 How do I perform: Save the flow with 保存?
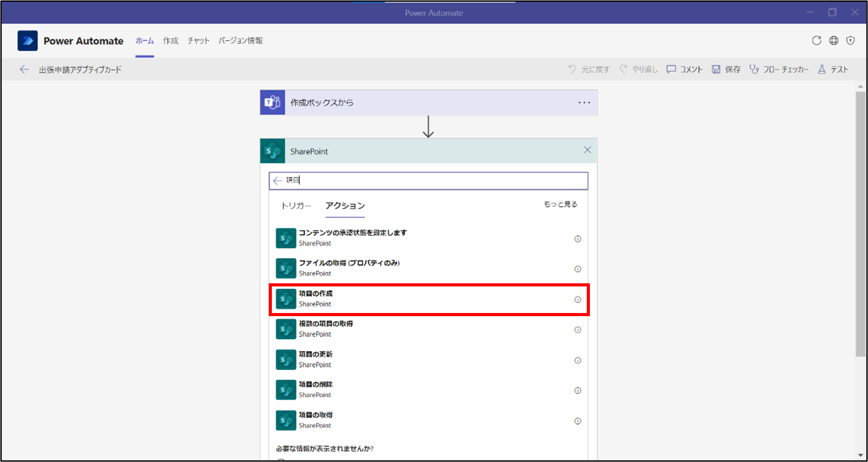tap(726, 69)
